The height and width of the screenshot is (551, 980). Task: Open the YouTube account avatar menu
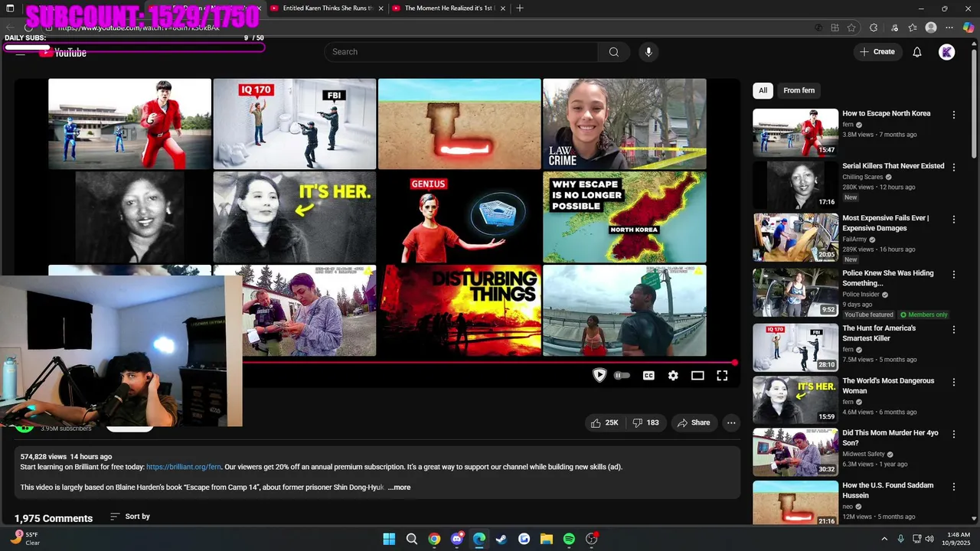(x=947, y=52)
